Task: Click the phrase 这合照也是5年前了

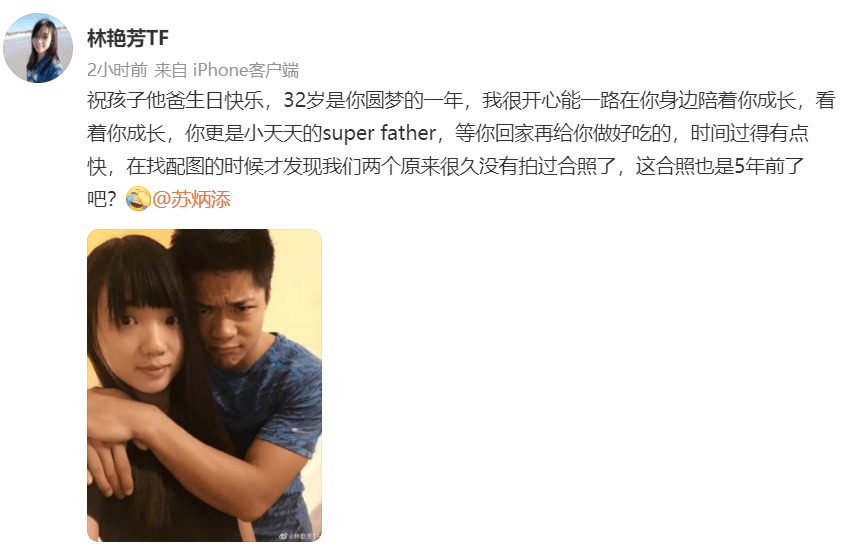Action: pyautogui.click(x=720, y=166)
